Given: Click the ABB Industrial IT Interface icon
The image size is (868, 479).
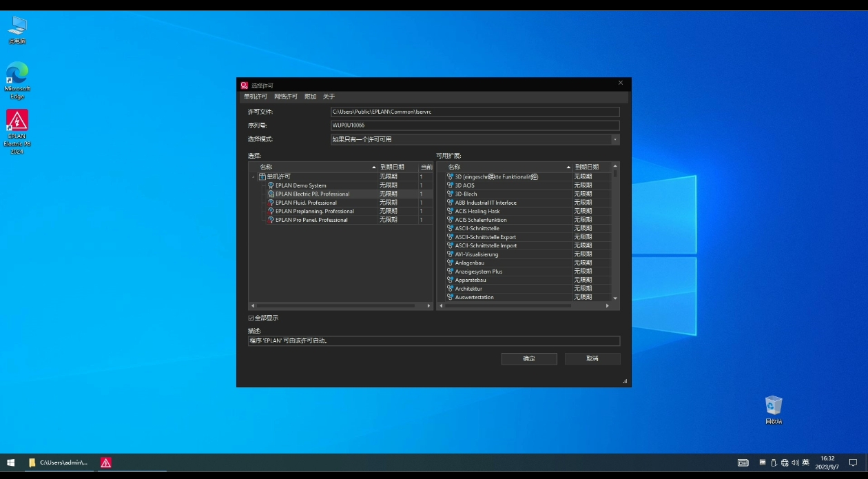Looking at the screenshot, I should [450, 203].
